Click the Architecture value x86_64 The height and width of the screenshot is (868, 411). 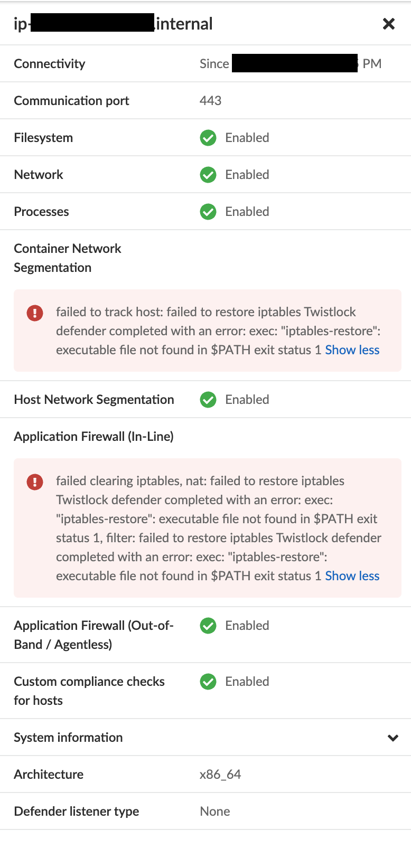(x=220, y=775)
